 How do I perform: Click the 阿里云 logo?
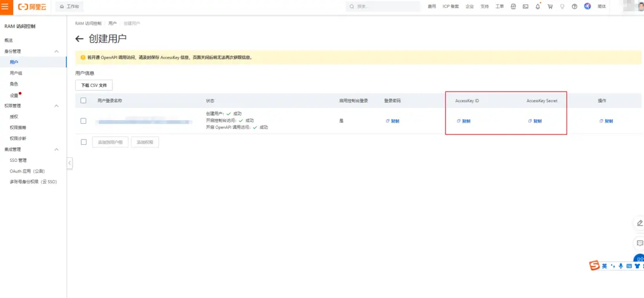click(32, 7)
